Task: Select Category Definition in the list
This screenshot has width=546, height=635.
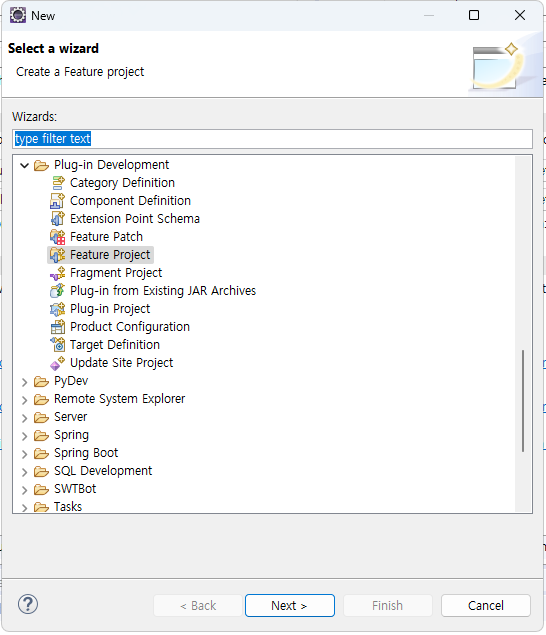Action: pyautogui.click(x=122, y=183)
